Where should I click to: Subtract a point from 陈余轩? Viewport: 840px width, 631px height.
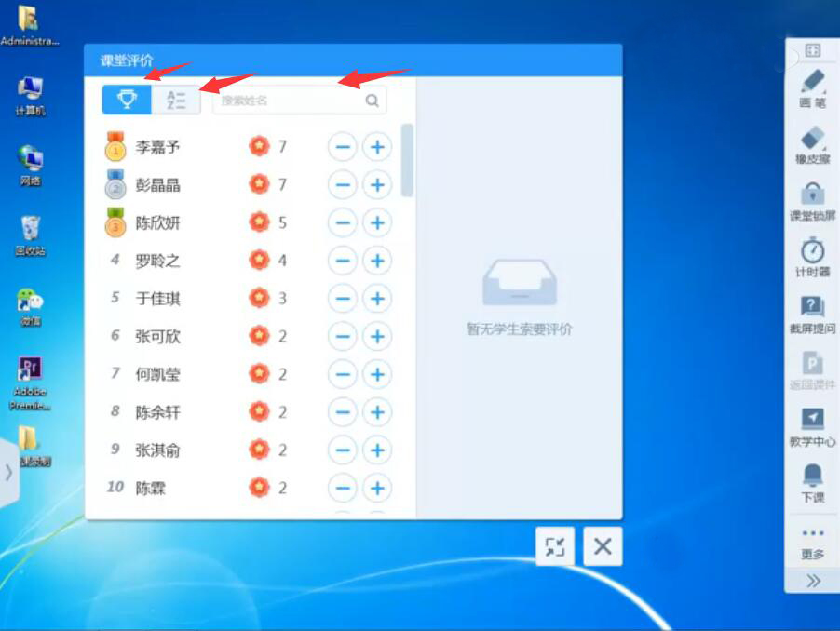coord(343,412)
